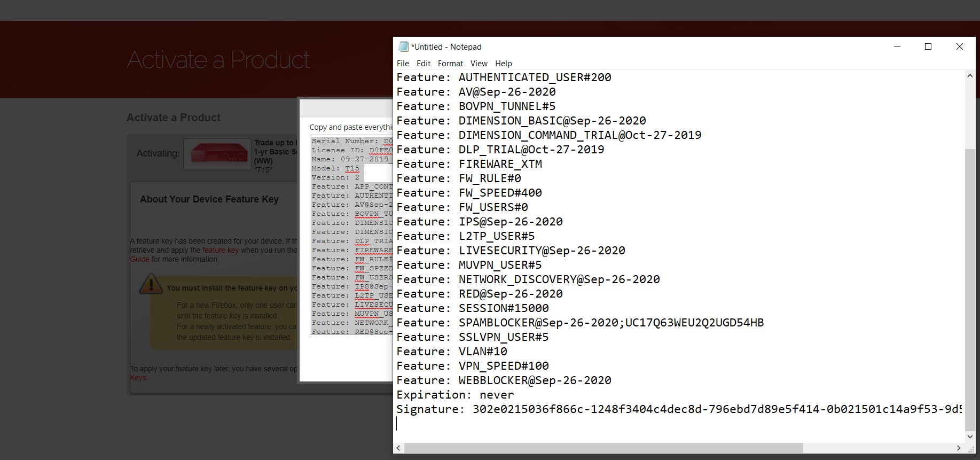Click the line 'Feature: AV@Sep-26-2020'
This screenshot has width=980, height=460.
click(x=476, y=92)
